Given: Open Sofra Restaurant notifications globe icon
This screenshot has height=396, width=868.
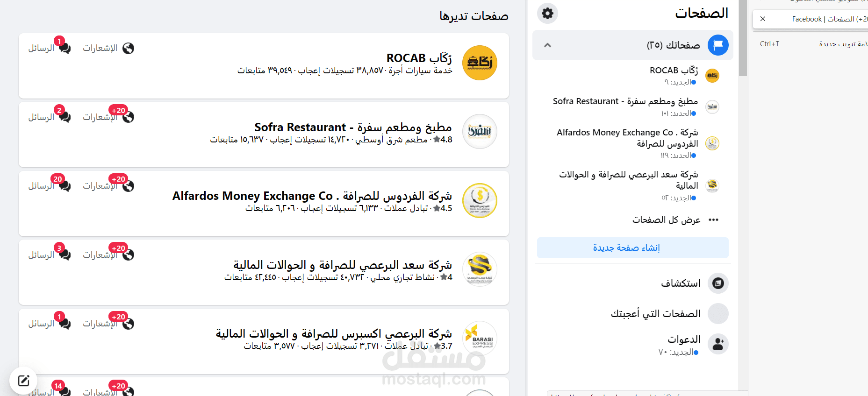Looking at the screenshot, I should click(x=128, y=117).
